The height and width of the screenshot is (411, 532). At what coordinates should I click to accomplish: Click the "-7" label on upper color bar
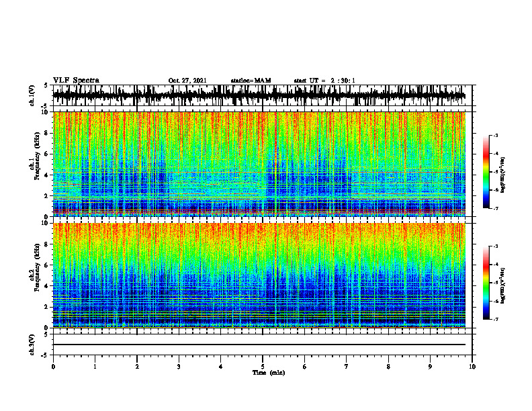click(x=495, y=208)
